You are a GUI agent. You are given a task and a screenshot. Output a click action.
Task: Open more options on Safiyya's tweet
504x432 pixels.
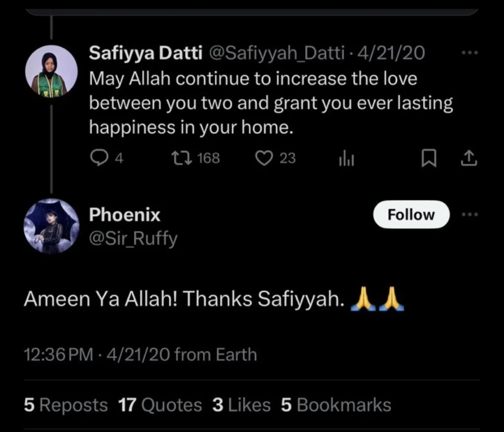click(x=470, y=52)
